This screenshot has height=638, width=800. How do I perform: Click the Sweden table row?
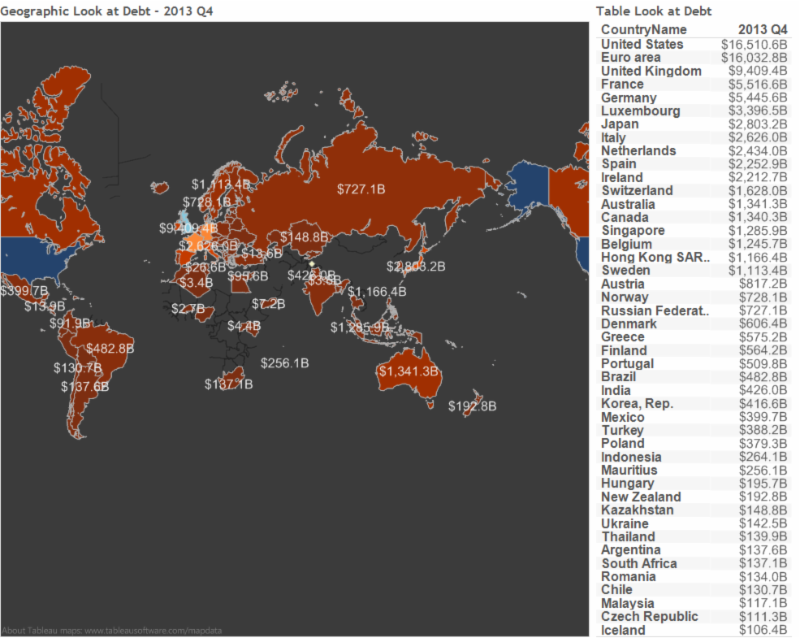click(694, 271)
